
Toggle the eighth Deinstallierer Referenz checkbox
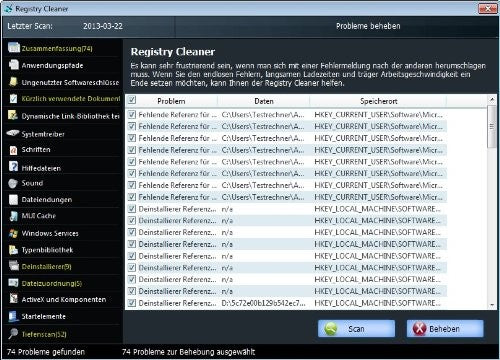[x=132, y=291]
